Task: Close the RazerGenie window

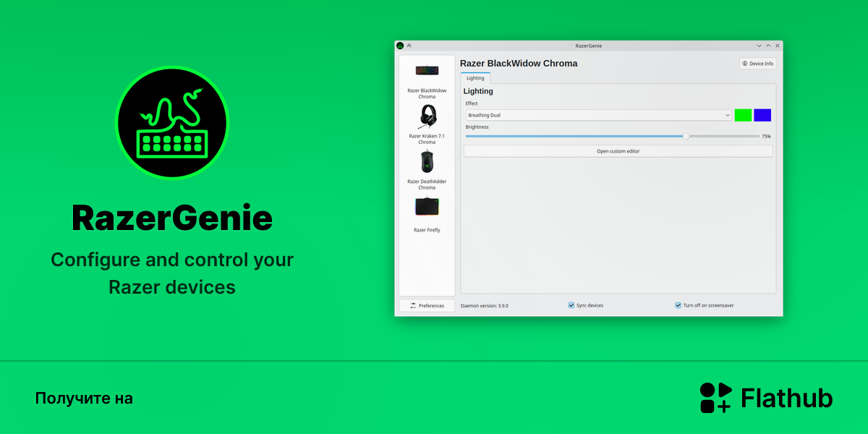Action: pos(777,46)
